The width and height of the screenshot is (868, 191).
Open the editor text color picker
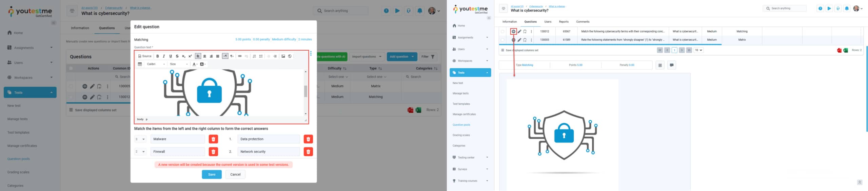pyautogui.click(x=195, y=64)
